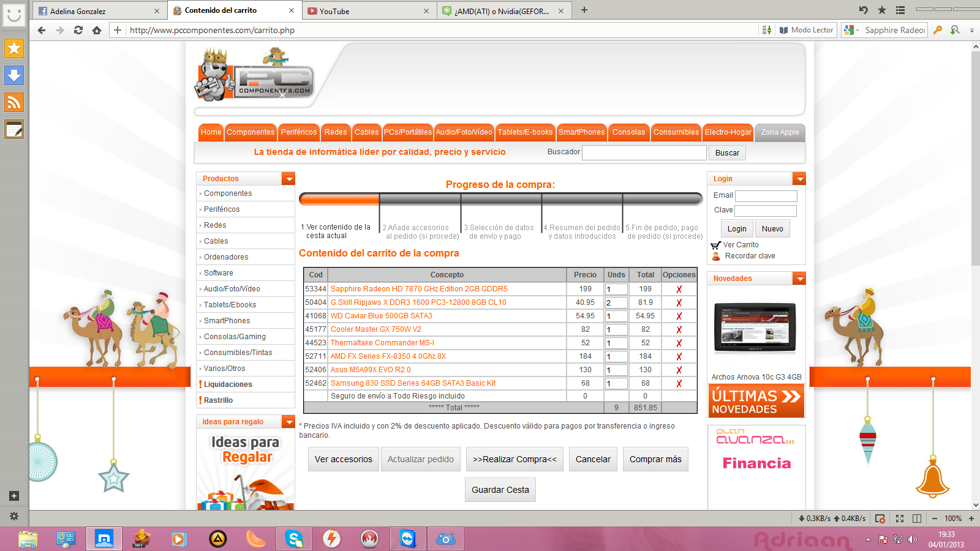Delete Asus M5A99X EVO R2.0 row
Image resolution: width=980 pixels, height=551 pixels.
679,370
